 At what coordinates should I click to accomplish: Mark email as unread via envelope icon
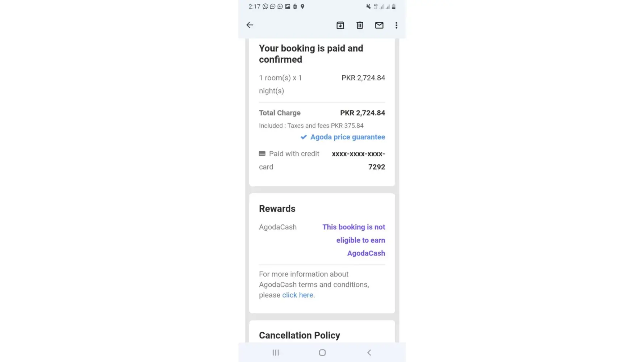[379, 25]
